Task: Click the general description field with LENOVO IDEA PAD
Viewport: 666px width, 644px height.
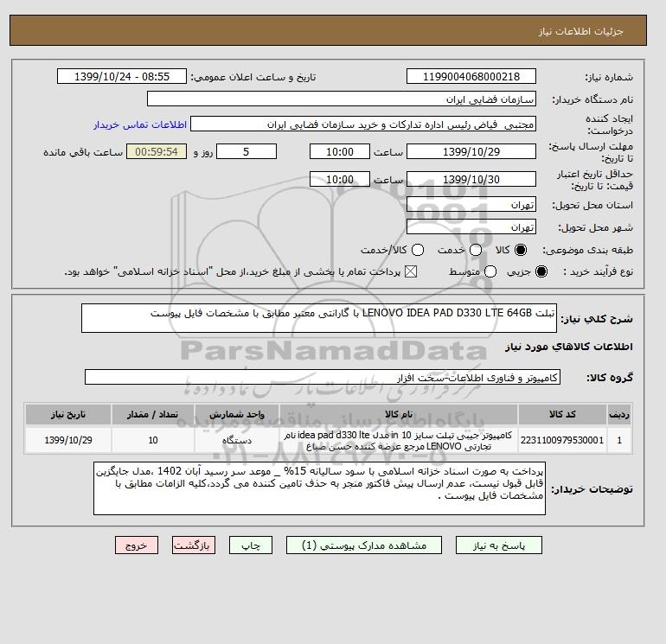Action: coord(319,318)
